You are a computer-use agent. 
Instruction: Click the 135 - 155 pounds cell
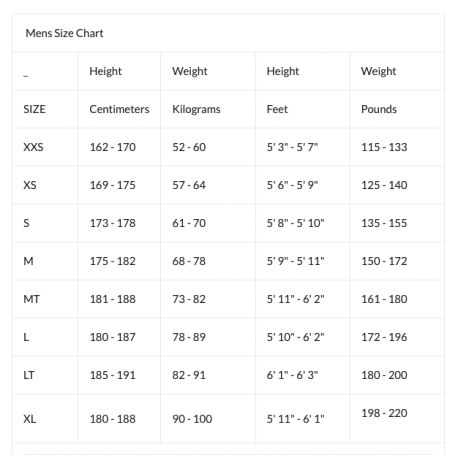click(384, 223)
